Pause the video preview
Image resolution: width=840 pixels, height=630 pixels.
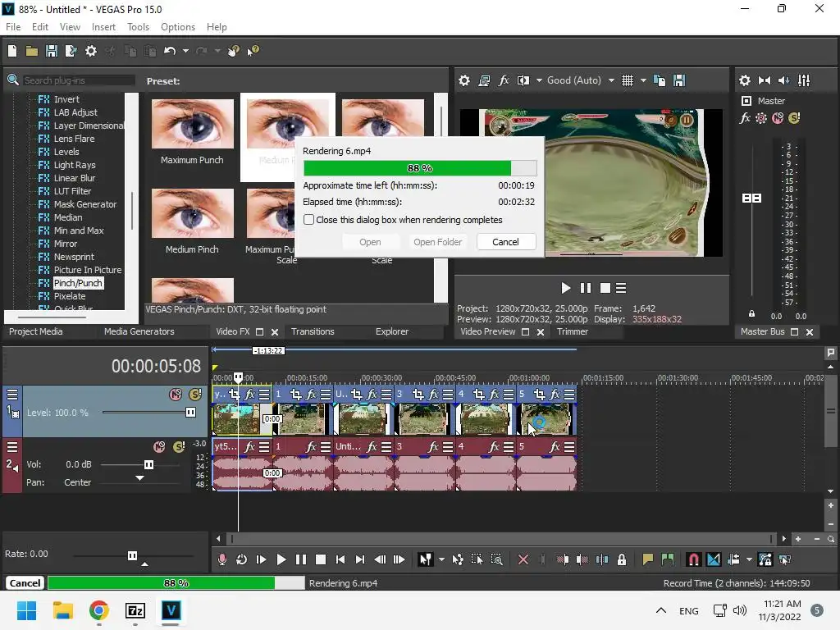585,288
